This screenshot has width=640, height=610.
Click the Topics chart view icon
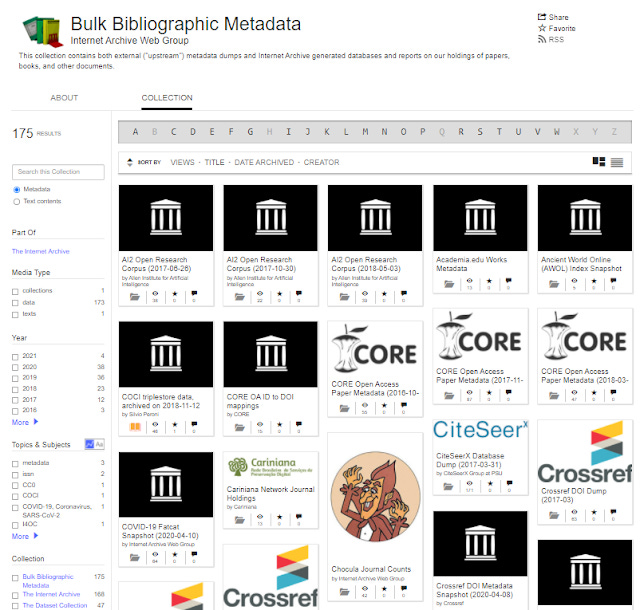89,444
